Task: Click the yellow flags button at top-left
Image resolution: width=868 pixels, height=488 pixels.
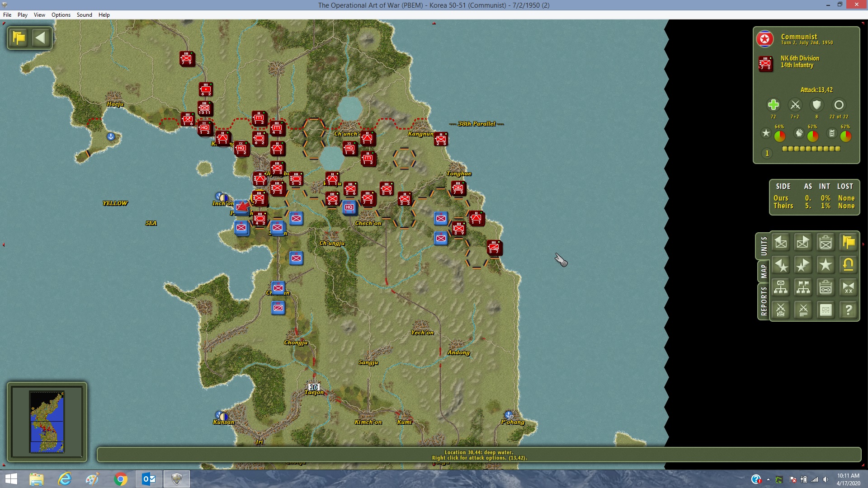Action: point(19,38)
